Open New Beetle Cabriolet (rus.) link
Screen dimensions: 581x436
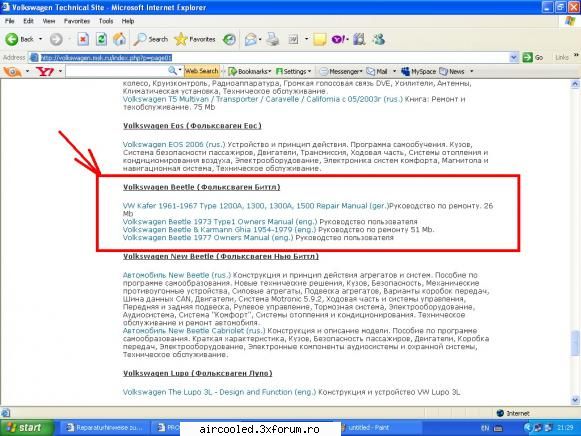(x=194, y=330)
